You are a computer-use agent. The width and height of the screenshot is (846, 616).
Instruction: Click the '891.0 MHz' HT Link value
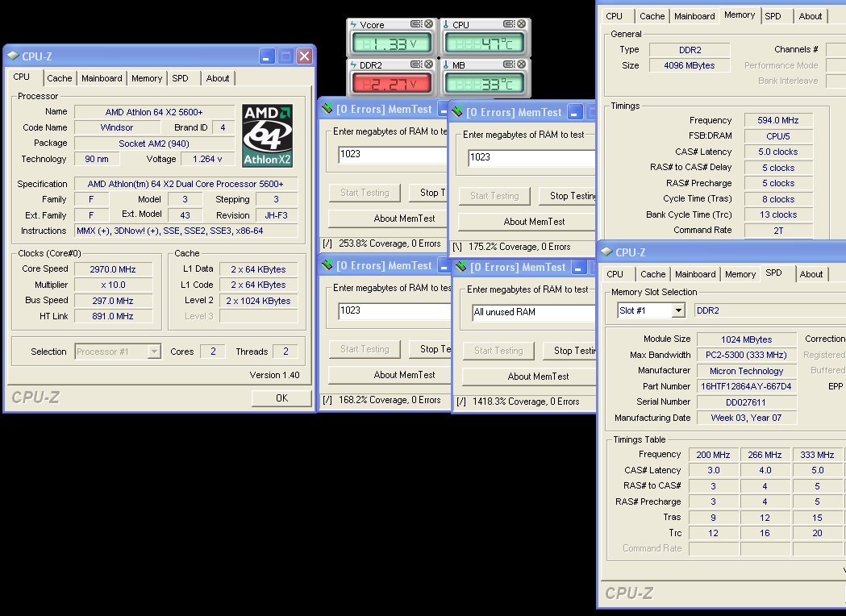pos(113,316)
